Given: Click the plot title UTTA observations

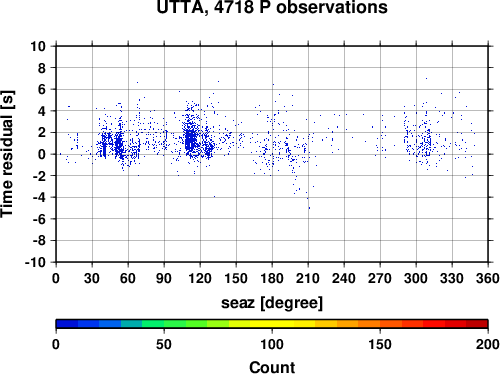Looking at the screenshot, I should [272, 7].
